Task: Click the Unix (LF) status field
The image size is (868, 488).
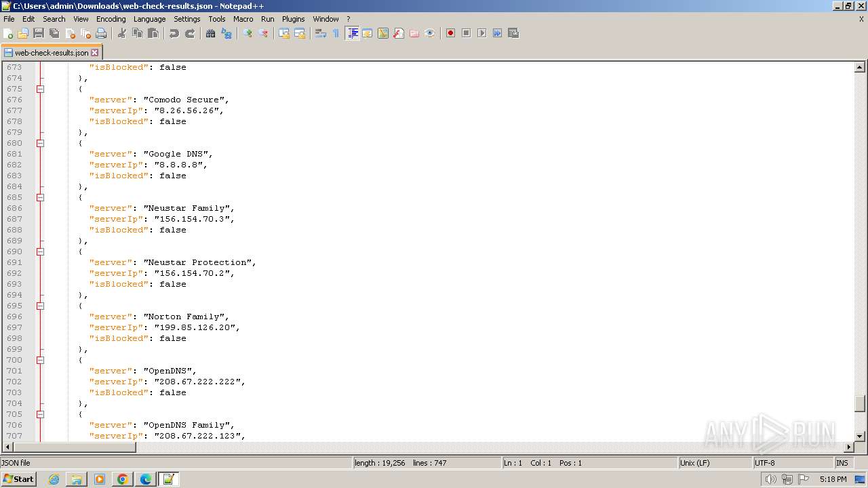Action: coord(715,463)
